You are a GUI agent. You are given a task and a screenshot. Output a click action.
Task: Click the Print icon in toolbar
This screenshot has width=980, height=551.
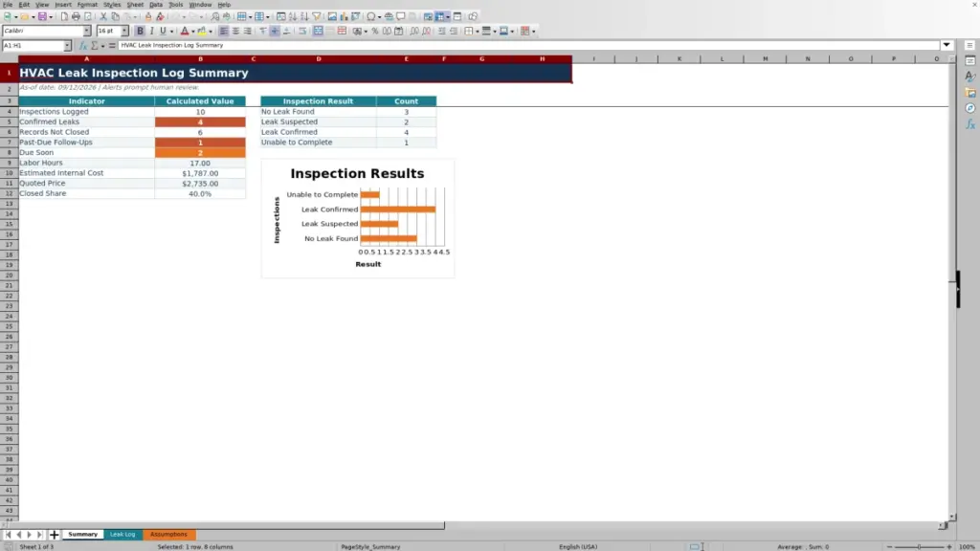[76, 16]
